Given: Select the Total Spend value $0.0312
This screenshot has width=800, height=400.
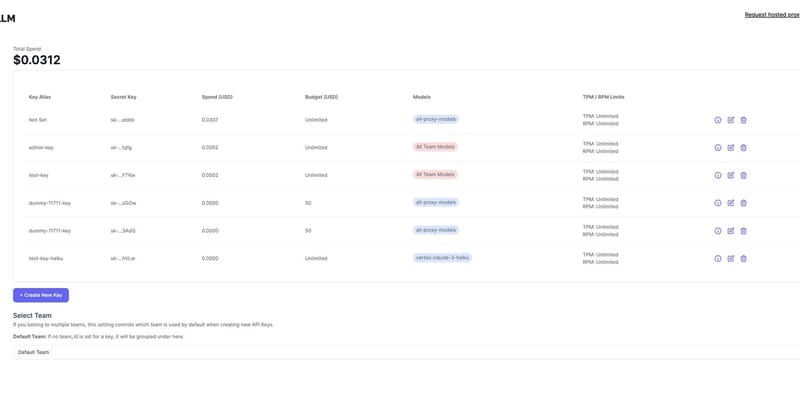Looking at the screenshot, I should (37, 60).
